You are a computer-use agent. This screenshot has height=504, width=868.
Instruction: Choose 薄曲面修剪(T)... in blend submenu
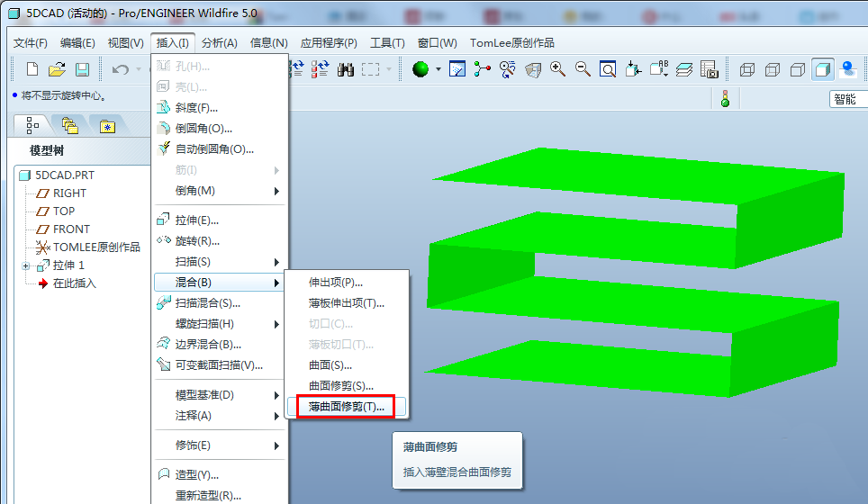click(347, 407)
